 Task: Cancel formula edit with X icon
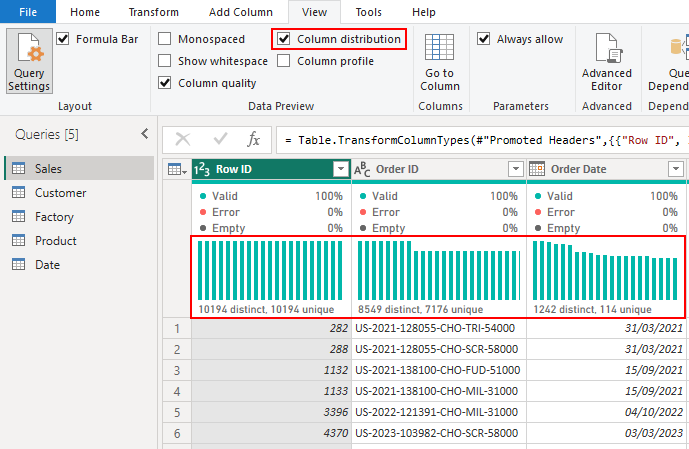coord(183,140)
